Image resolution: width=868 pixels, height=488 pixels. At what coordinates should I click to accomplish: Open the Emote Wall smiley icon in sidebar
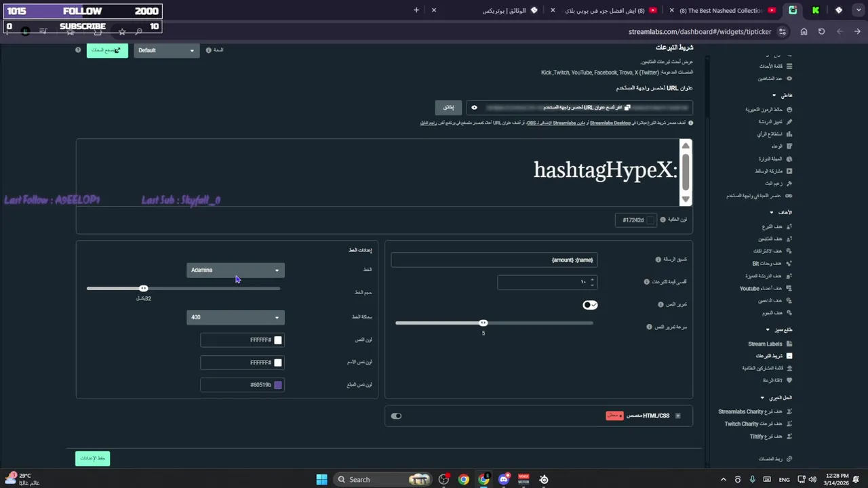pos(789,110)
